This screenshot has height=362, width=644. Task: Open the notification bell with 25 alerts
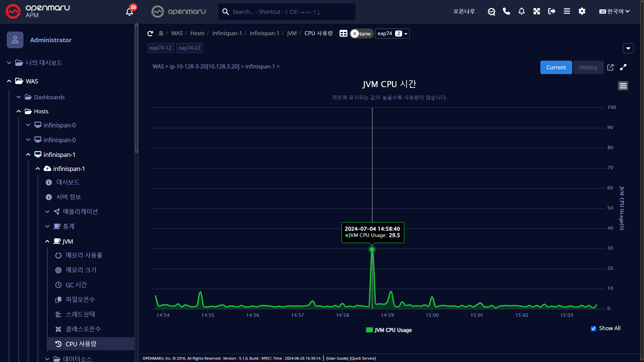130,11
